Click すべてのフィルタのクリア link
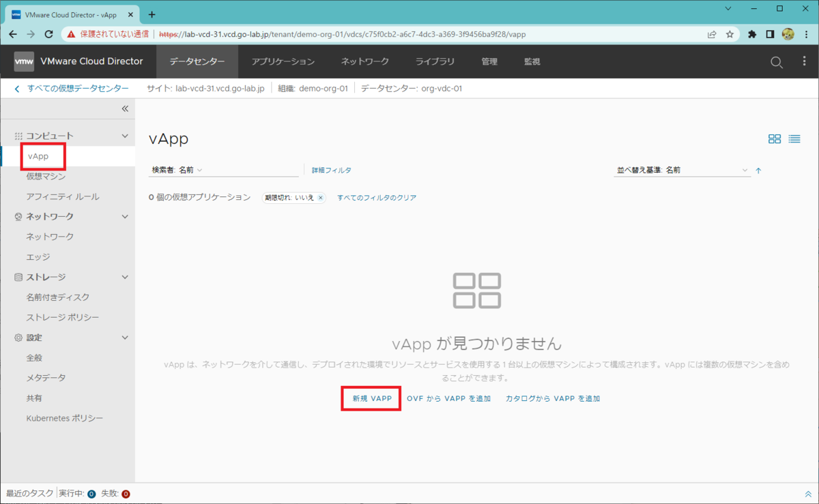The width and height of the screenshot is (819, 504). tap(377, 198)
